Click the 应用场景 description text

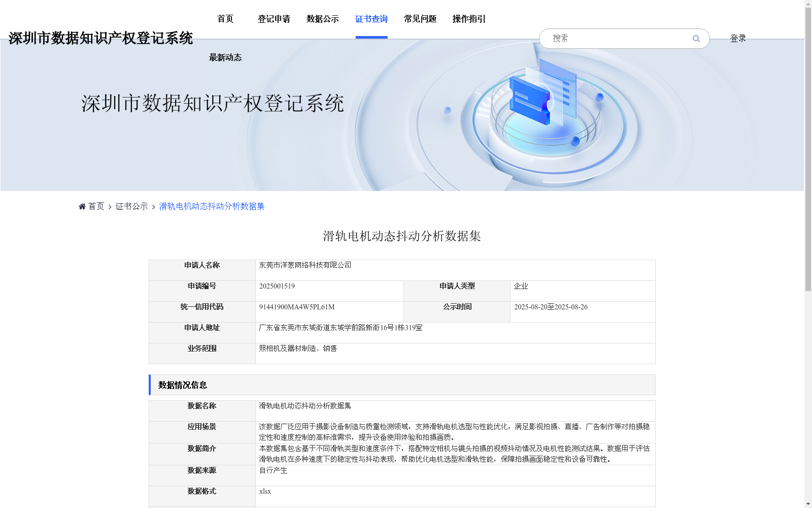click(455, 432)
